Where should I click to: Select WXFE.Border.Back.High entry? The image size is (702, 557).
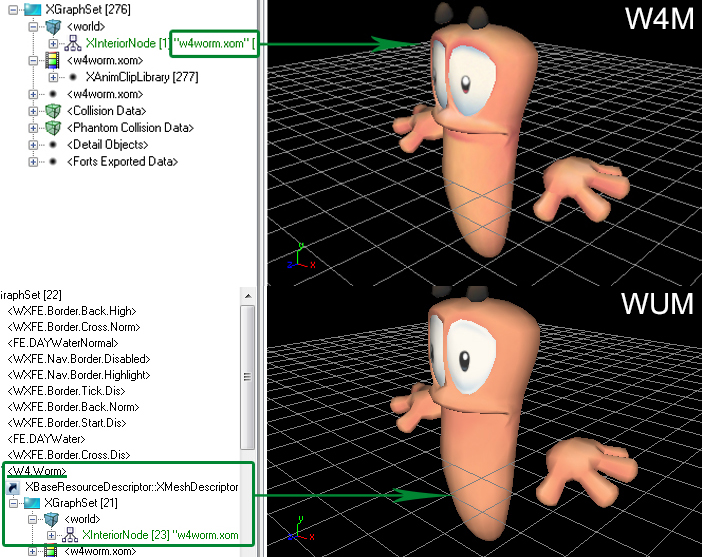72,311
